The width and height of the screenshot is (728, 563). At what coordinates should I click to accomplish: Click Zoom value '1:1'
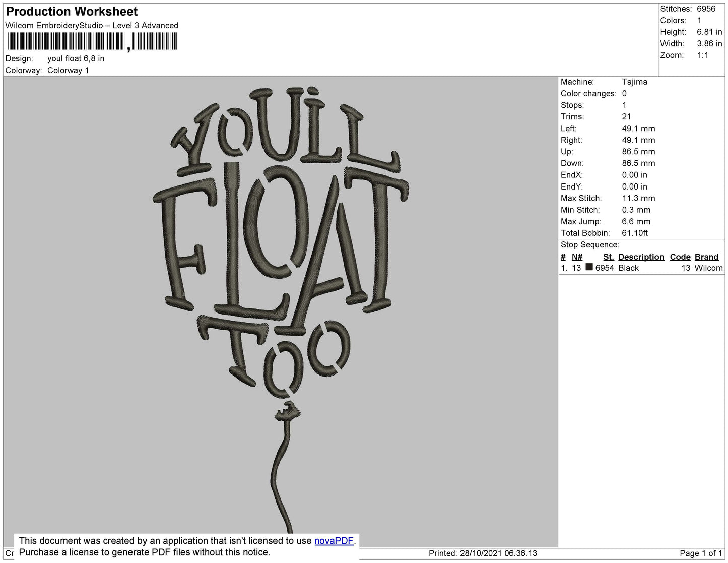point(703,55)
